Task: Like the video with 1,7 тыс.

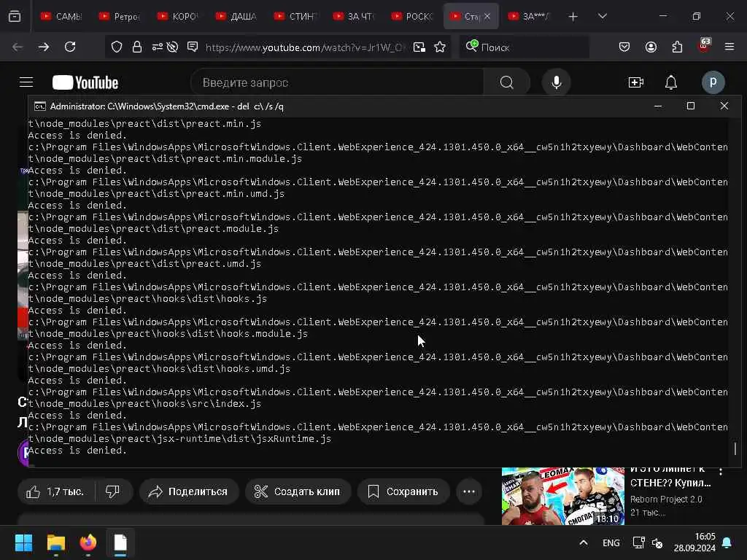Action: 55,491
